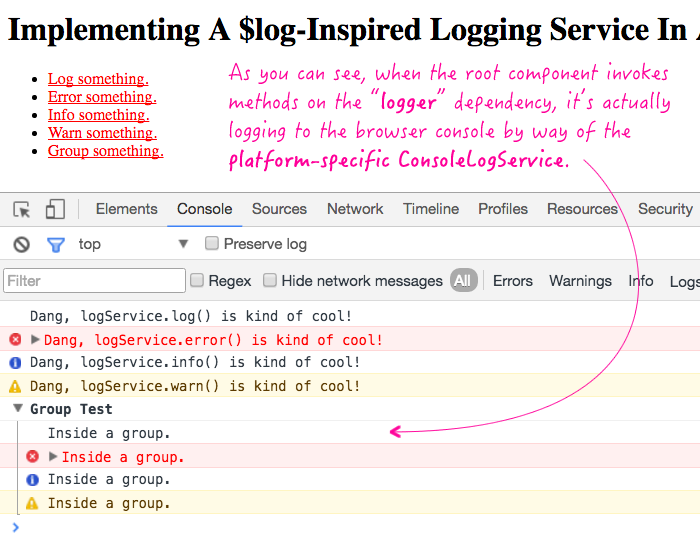Click the console Filter text field

click(x=95, y=281)
